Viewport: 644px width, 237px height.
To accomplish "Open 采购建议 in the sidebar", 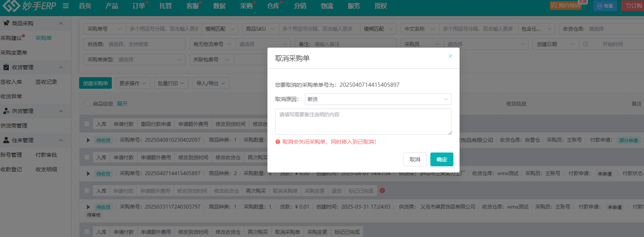I will [x=11, y=38].
